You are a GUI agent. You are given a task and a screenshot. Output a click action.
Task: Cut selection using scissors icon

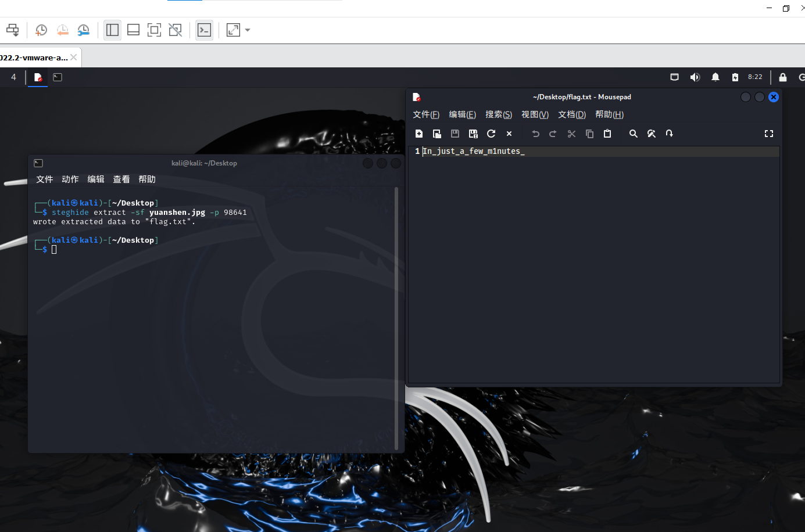(571, 134)
